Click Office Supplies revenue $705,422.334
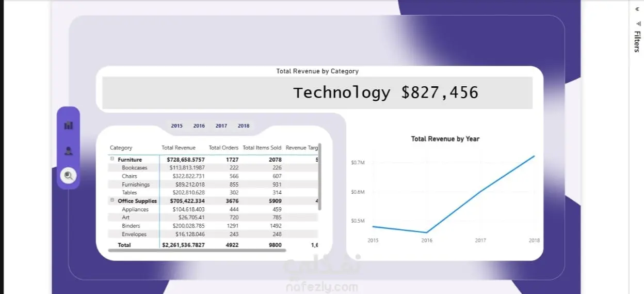Image resolution: width=644 pixels, height=294 pixels. [x=186, y=201]
